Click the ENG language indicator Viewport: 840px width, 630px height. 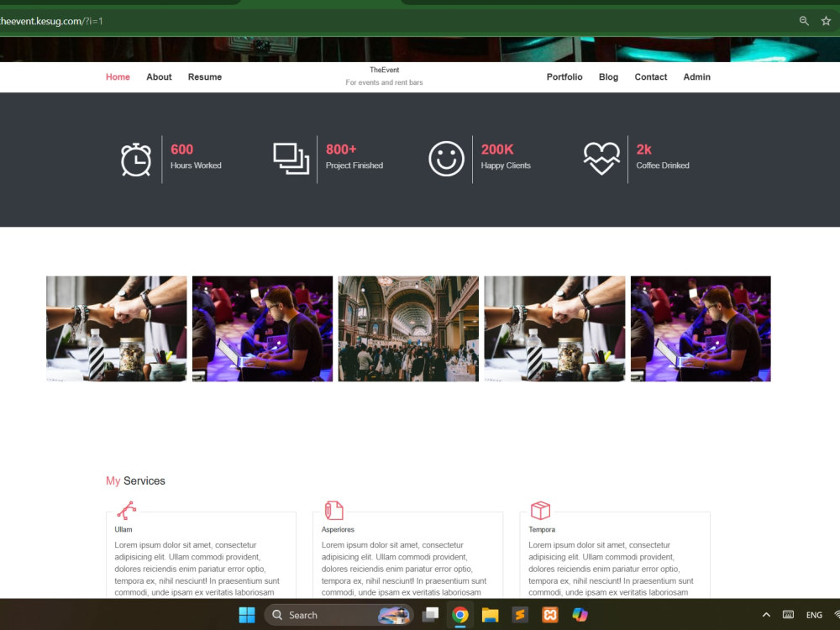pyautogui.click(x=814, y=615)
